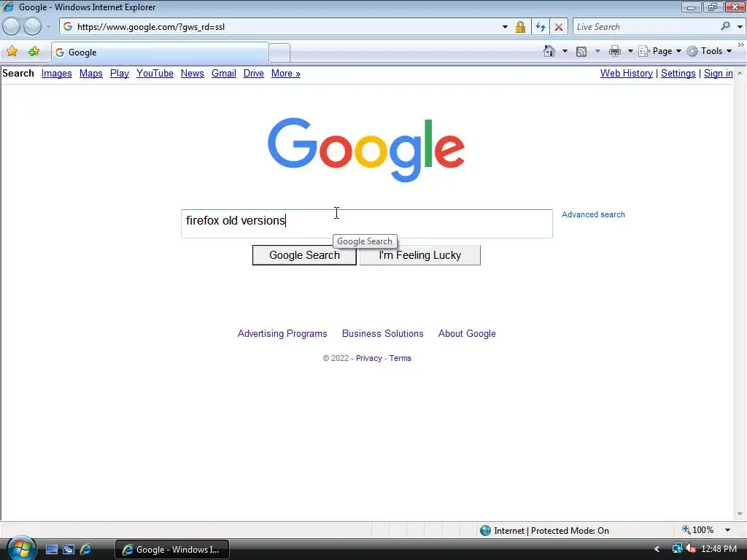747x560 pixels.
Task: Click the browser Forward arrow button
Action: (32, 27)
